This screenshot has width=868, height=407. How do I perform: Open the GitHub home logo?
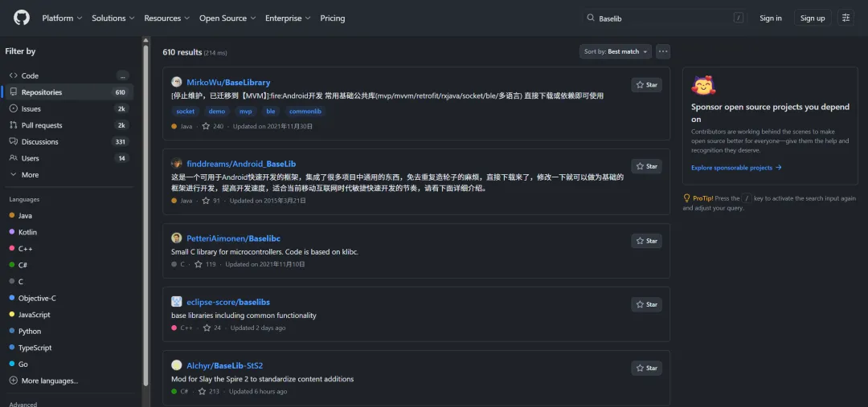click(23, 18)
